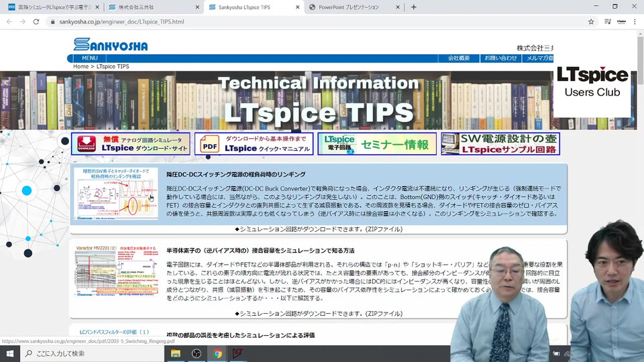Image resolution: width=644 pixels, height=362 pixels.
Task: View site info via the lock icon
Action: tap(52, 21)
